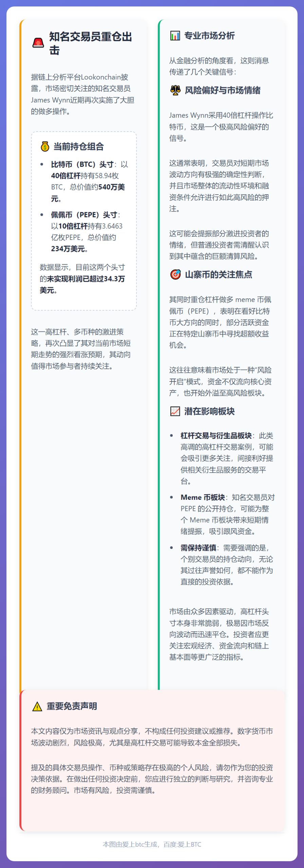Click the paragraph starting 这往往意味着市场处于

(x=221, y=381)
